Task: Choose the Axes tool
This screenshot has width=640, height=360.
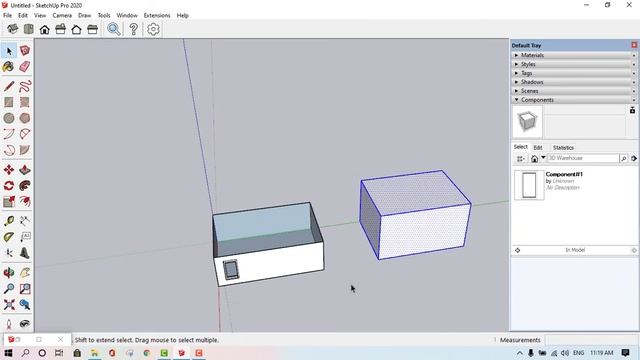Action: click(x=9, y=253)
